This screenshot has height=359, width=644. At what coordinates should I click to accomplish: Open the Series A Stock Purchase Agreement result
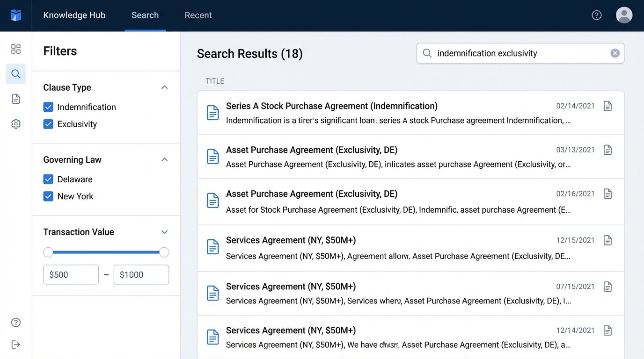pos(331,106)
